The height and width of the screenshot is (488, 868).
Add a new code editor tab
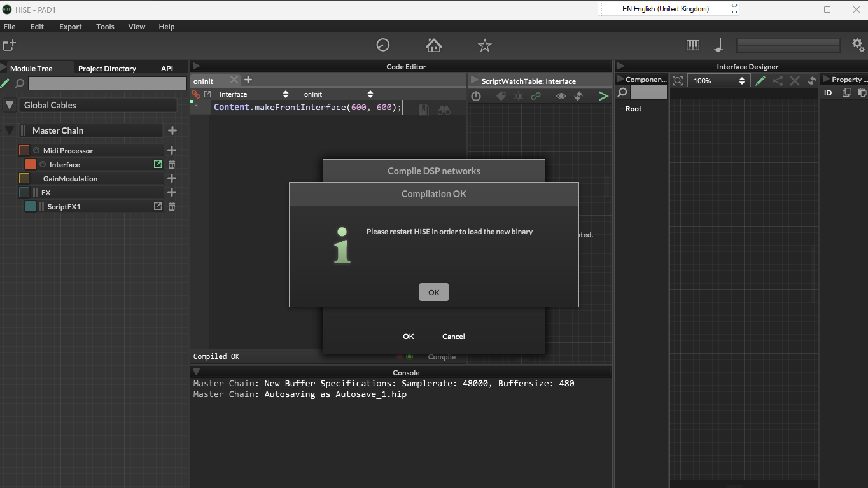tap(248, 80)
